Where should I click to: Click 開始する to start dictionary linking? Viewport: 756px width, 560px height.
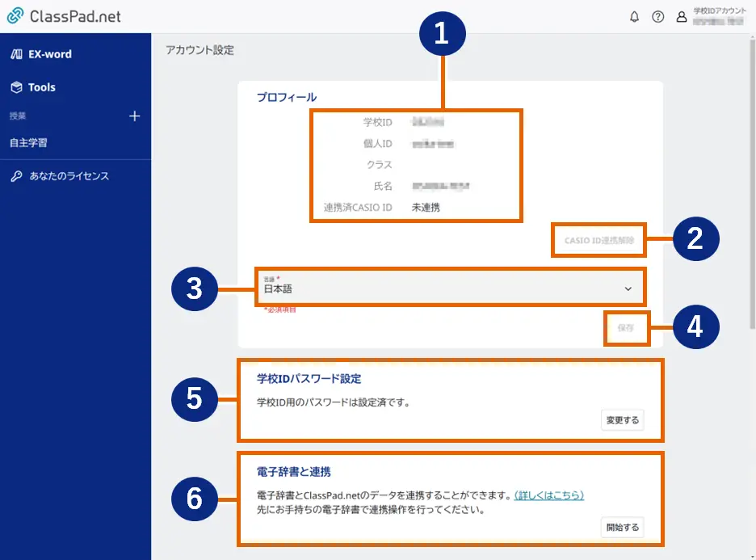click(622, 527)
